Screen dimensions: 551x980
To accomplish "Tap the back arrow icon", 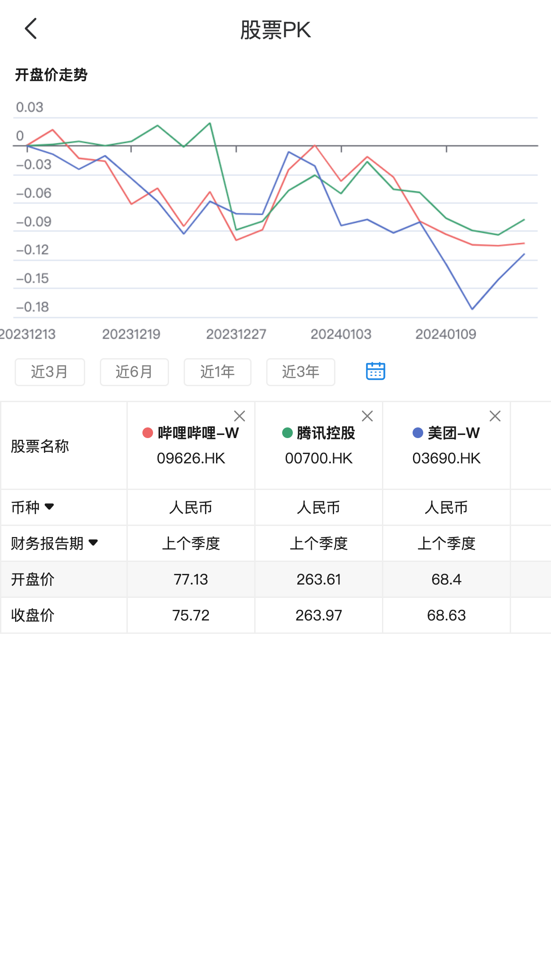I will tap(31, 29).
